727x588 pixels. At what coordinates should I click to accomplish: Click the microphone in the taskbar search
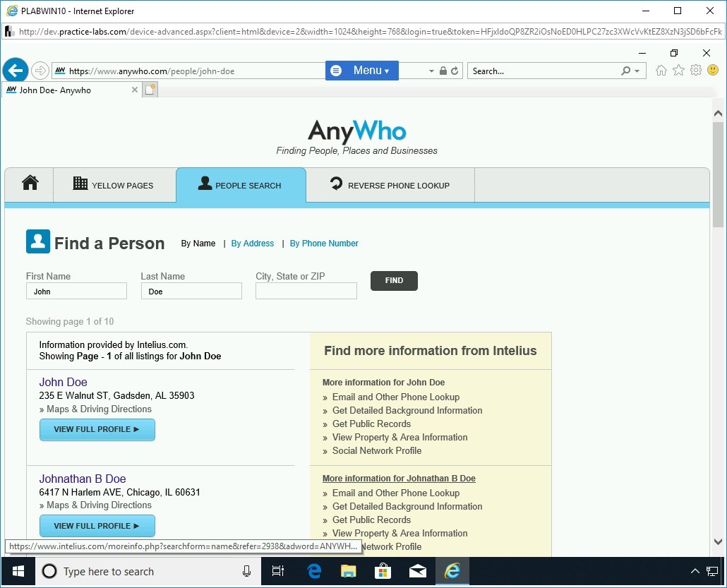tap(246, 571)
